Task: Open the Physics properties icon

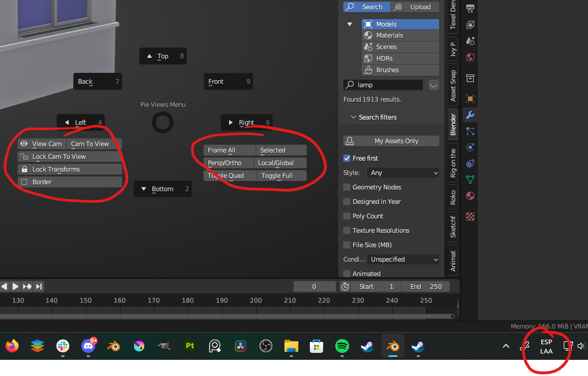Action: click(470, 147)
